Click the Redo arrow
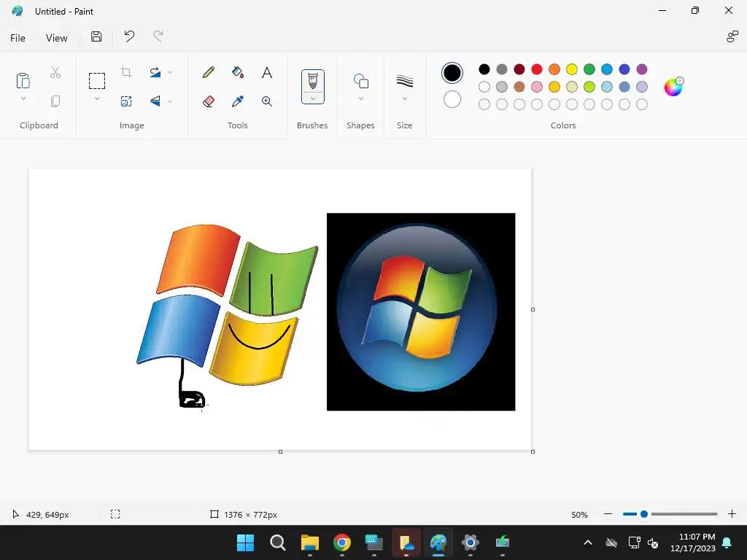 coord(158,36)
